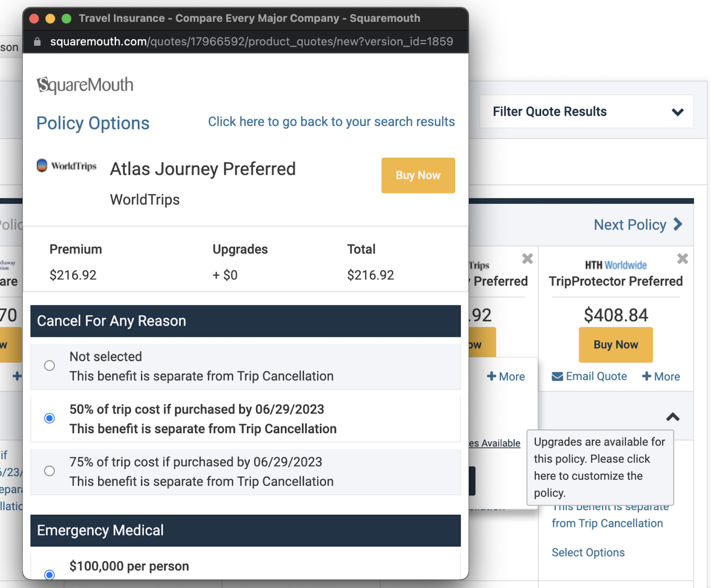This screenshot has width=711, height=588.
Task: Click the HTH Worldwide logo
Action: click(616, 265)
